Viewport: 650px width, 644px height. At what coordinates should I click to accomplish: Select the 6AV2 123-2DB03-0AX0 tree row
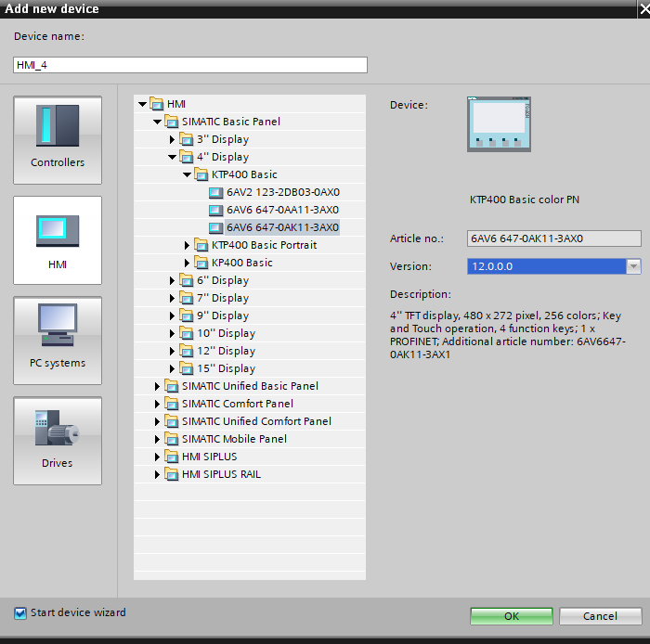point(250,192)
